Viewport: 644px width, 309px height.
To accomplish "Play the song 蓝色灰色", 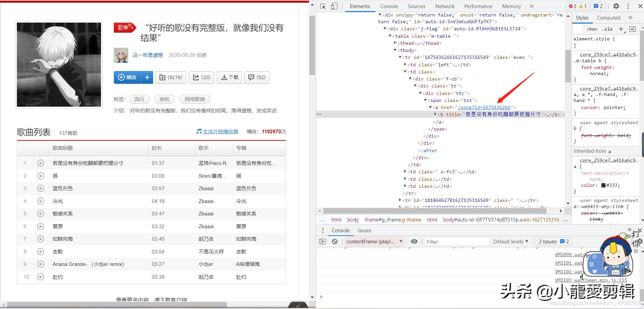I will 41,188.
